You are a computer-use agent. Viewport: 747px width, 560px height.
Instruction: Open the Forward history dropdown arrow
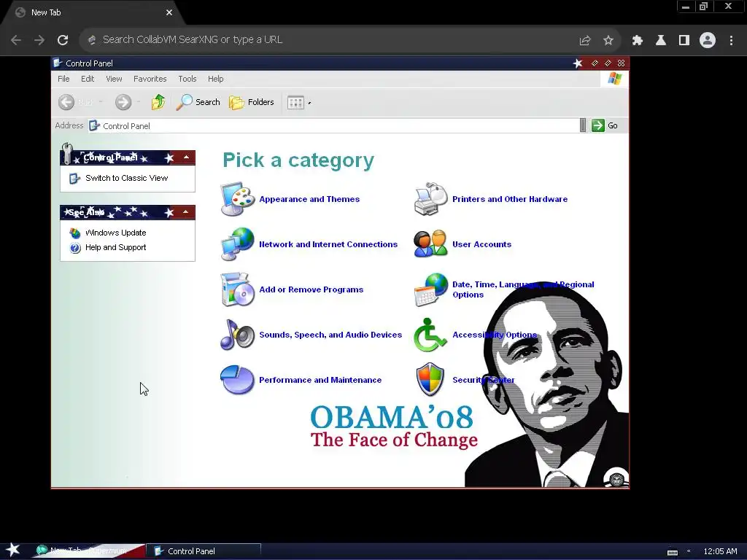coord(139,102)
